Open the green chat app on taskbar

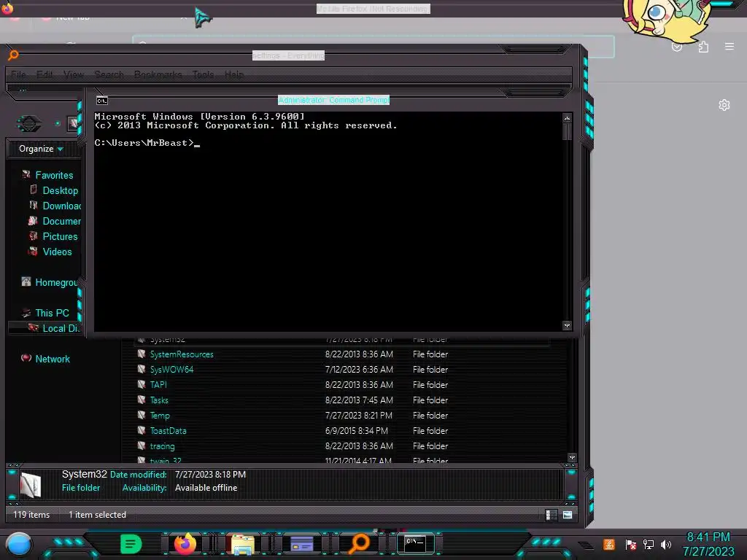click(131, 544)
